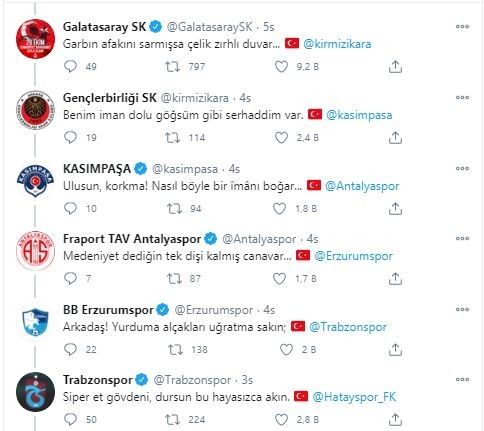Open more options on KASIMPAŞA tweet

(462, 168)
